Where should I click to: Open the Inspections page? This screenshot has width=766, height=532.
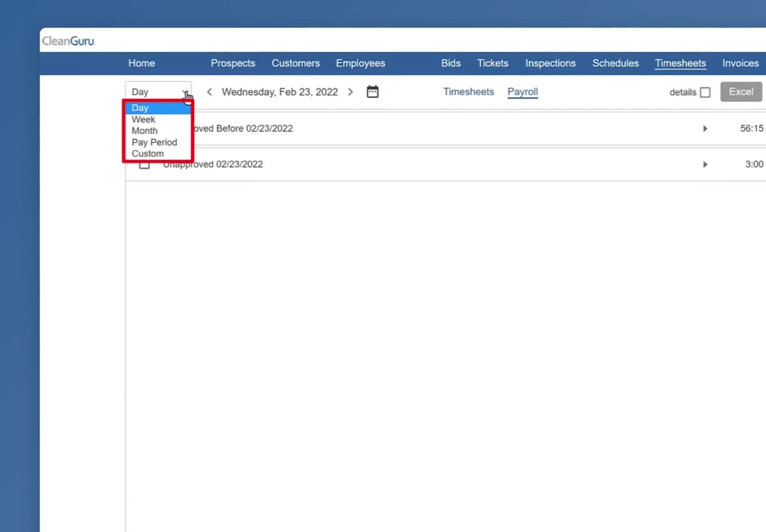pos(551,63)
